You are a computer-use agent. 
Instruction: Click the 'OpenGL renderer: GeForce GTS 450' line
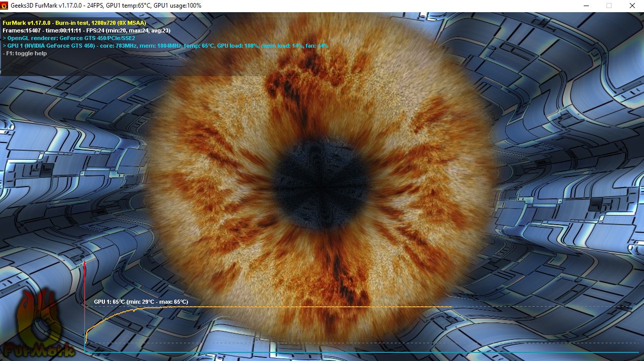tap(69, 38)
